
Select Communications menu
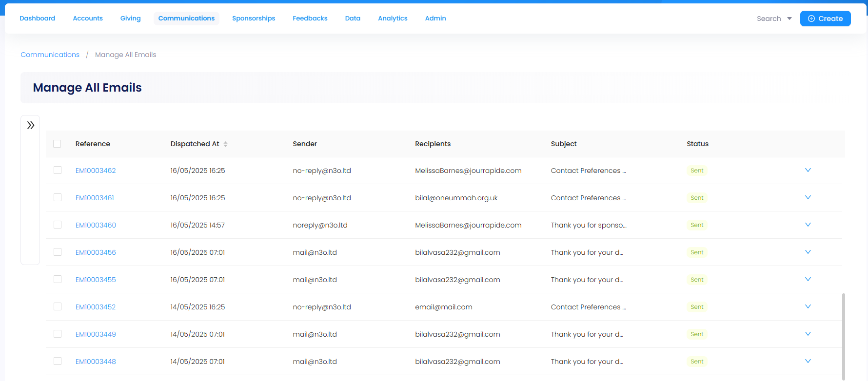[x=186, y=19]
